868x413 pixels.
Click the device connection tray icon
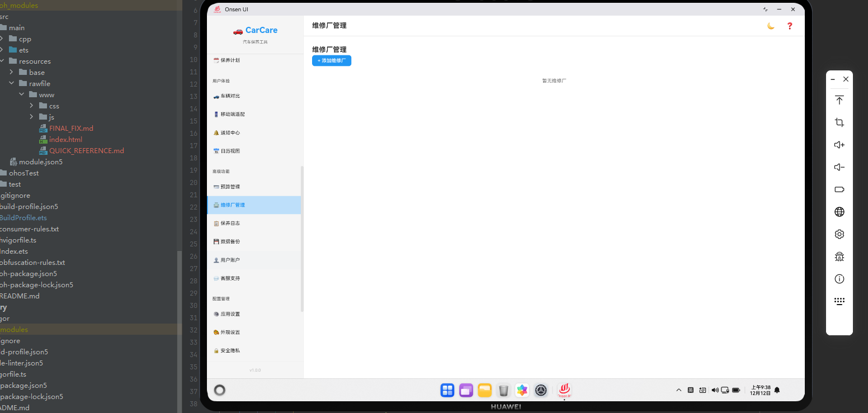tap(725, 390)
